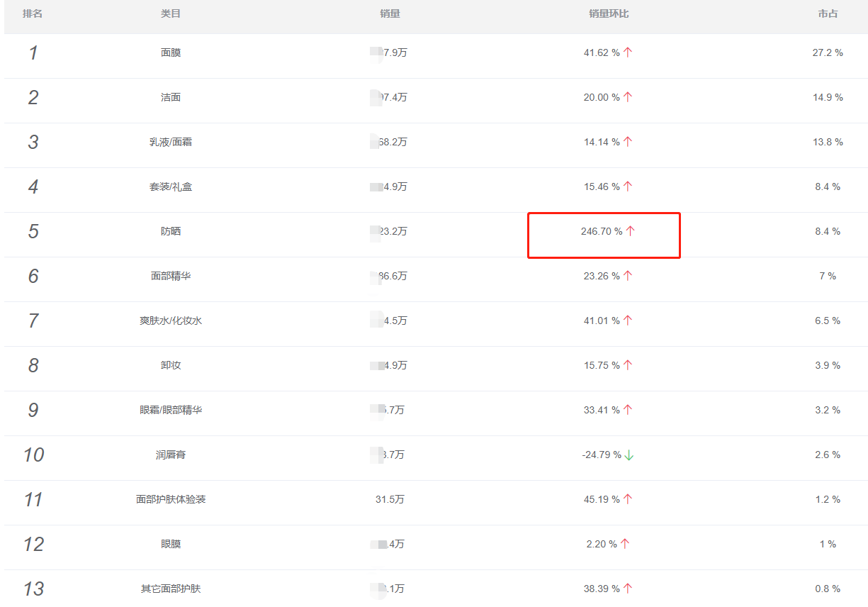This screenshot has height=607, width=868.
Task: Click the 市占 column header
Action: [x=828, y=14]
